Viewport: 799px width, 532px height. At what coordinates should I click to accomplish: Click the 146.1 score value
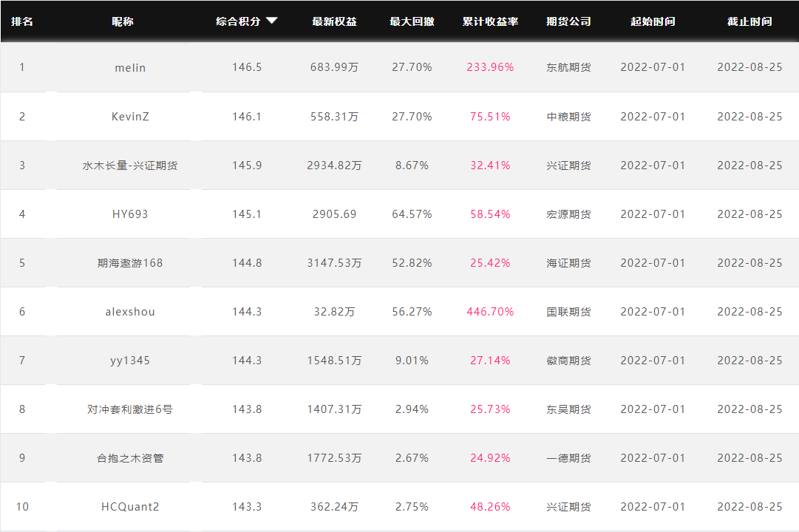247,117
